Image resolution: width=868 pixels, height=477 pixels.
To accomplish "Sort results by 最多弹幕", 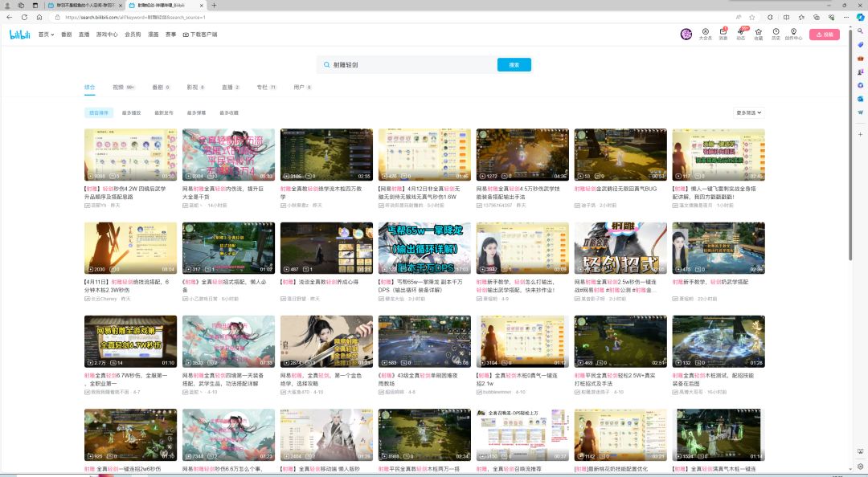I will point(196,112).
